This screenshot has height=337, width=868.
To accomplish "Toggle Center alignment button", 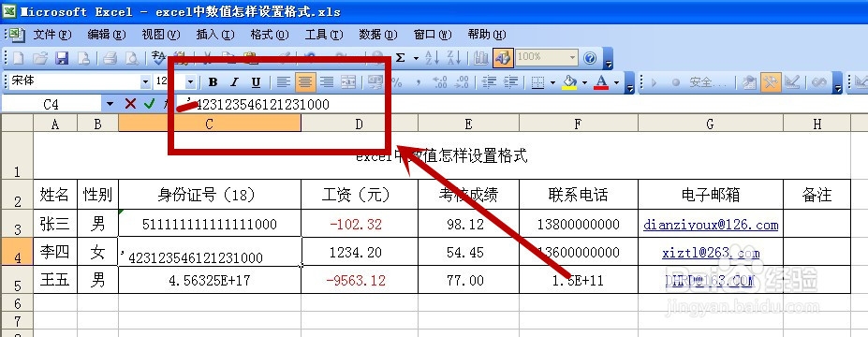I will 304,82.
